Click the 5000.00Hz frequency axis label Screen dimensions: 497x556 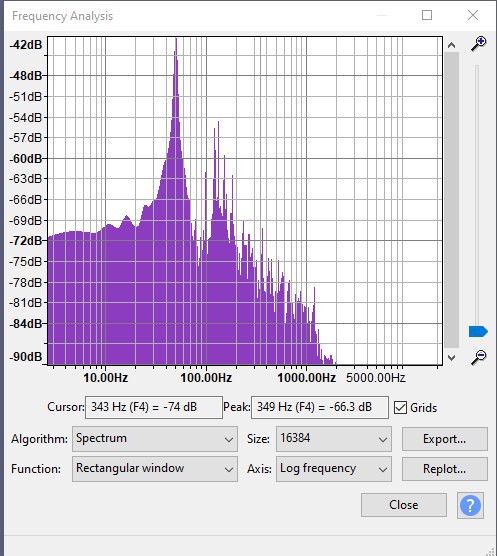click(376, 378)
